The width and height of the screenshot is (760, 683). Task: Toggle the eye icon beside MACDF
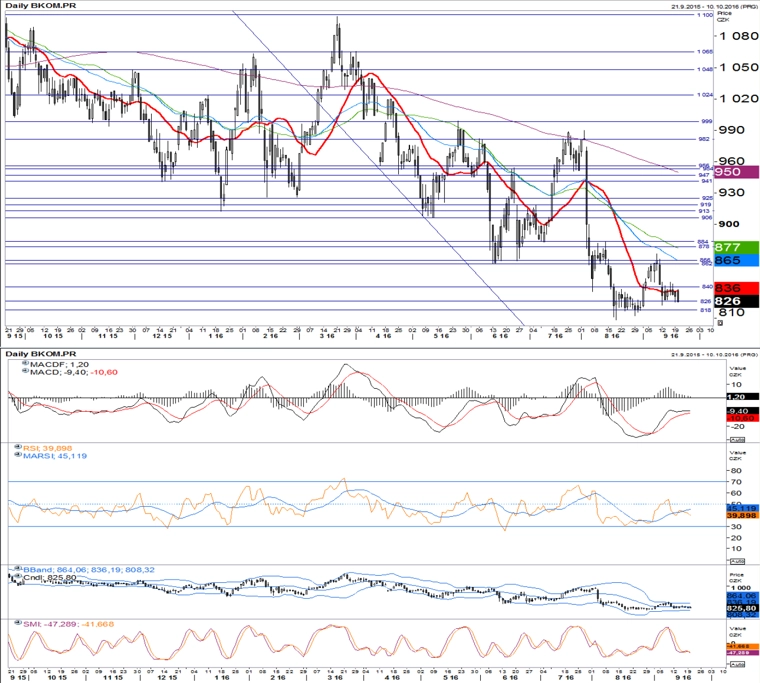click(26, 363)
